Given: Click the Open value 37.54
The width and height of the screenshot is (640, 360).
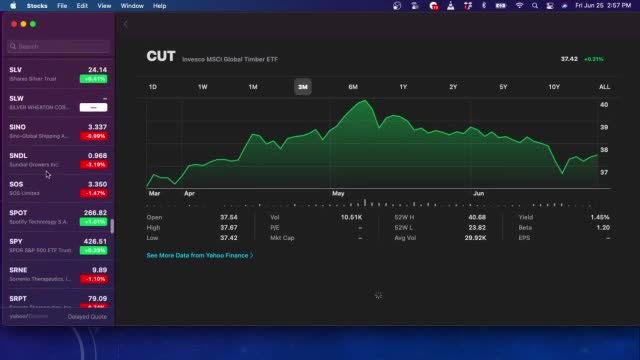Looking at the screenshot, I should [x=229, y=218].
